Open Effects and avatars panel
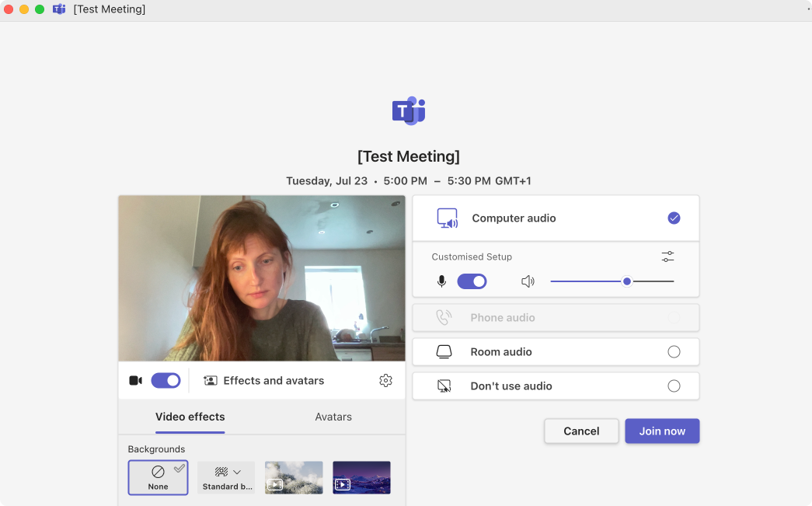812x506 pixels. 263,381
